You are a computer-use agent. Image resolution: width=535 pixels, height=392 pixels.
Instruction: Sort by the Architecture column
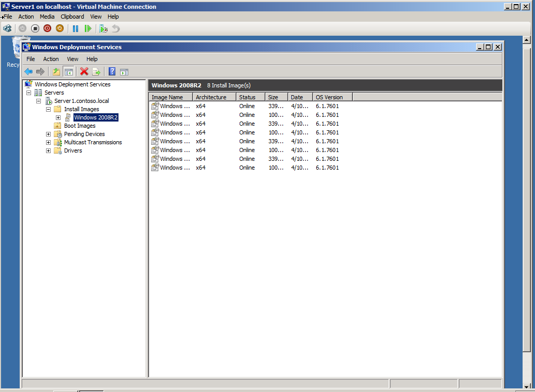[x=215, y=97]
